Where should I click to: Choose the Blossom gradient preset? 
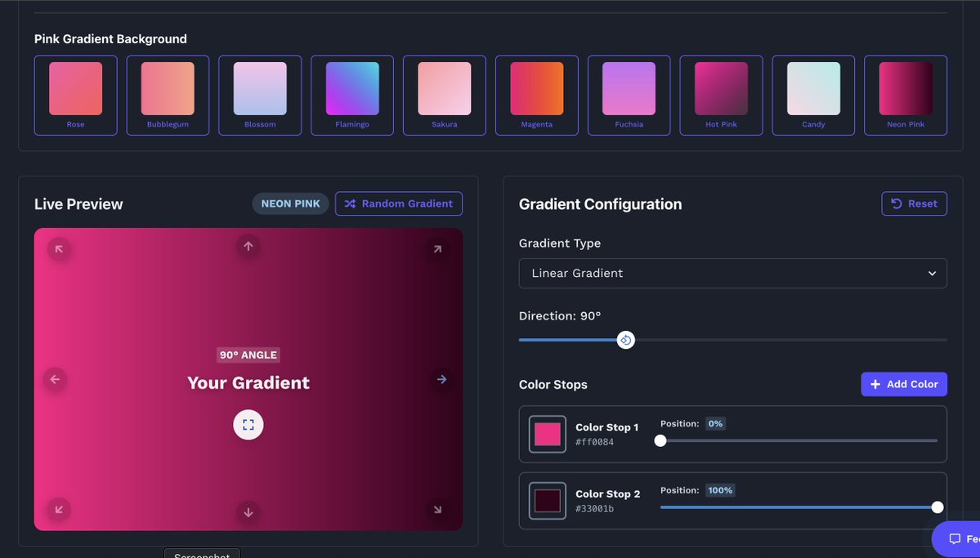tap(260, 96)
